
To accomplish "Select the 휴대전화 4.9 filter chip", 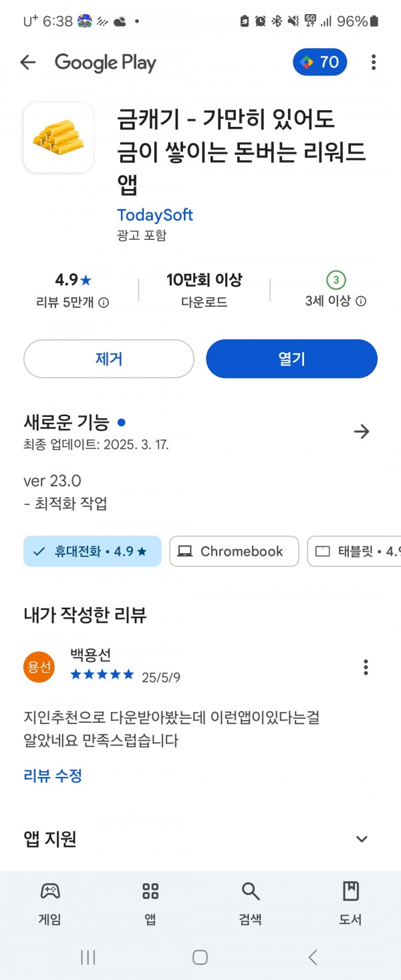I will (92, 551).
